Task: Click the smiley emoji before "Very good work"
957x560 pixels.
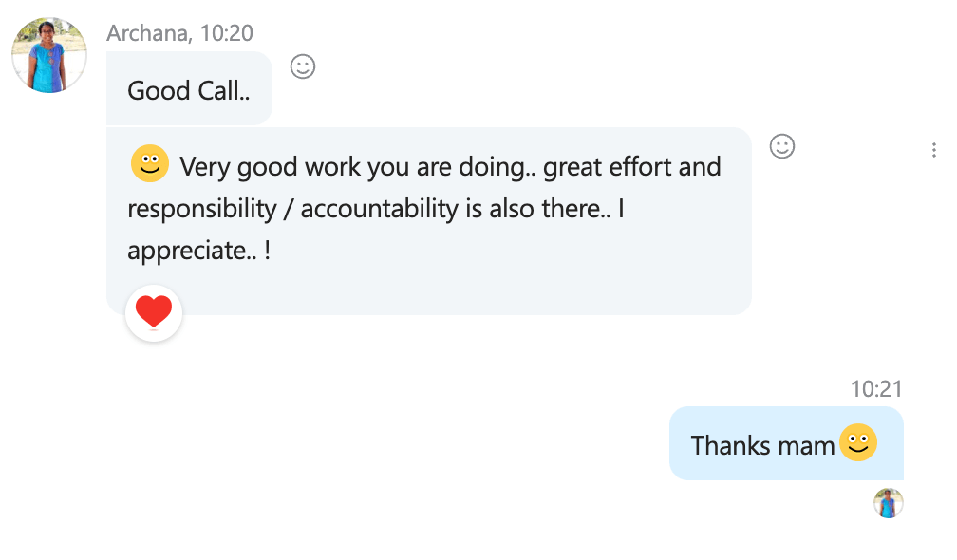Action: [150, 164]
